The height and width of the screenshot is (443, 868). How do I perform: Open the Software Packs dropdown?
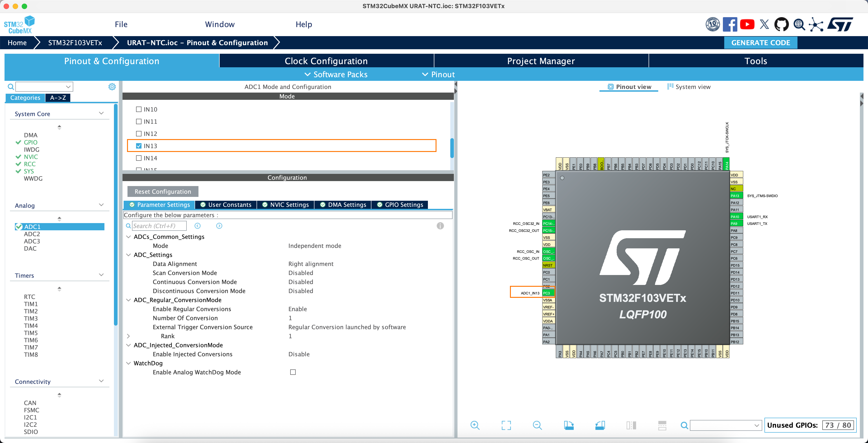(x=336, y=74)
